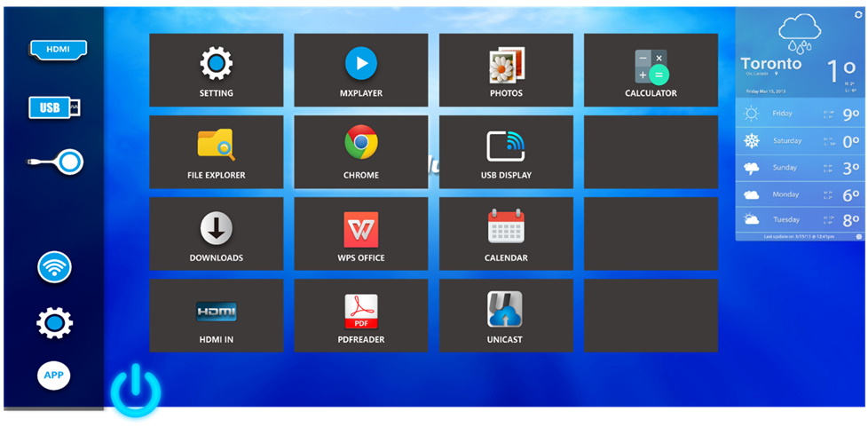Open File Explorer tile
Image resolution: width=868 pixels, height=427 pixels.
pos(216,152)
